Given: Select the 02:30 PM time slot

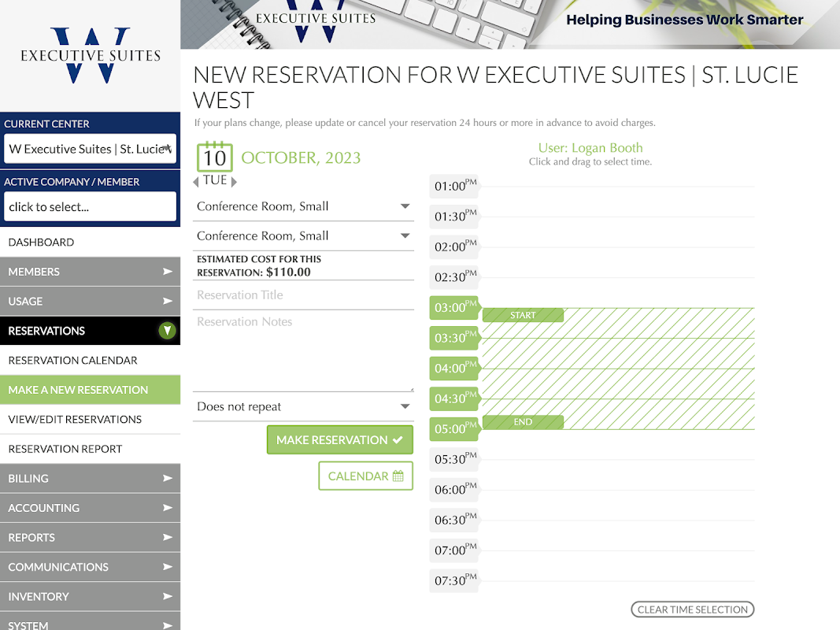Looking at the screenshot, I should click(454, 277).
